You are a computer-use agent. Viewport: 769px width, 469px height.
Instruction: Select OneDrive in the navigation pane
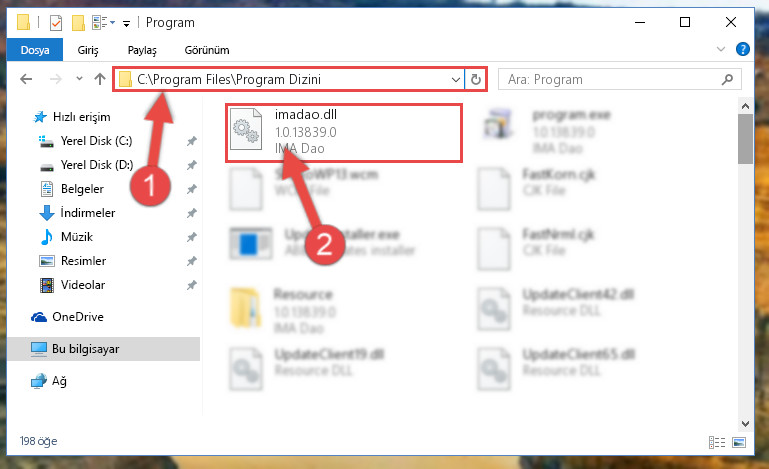(77, 317)
